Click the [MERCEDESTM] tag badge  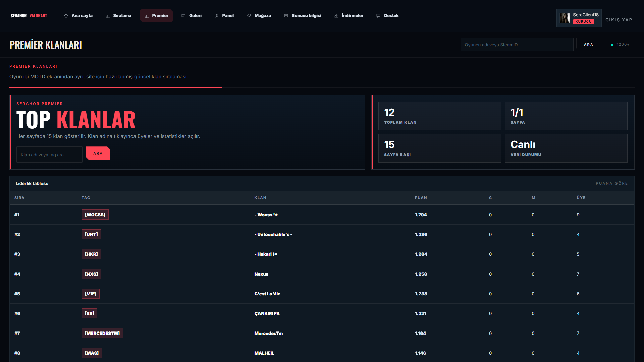tap(102, 333)
